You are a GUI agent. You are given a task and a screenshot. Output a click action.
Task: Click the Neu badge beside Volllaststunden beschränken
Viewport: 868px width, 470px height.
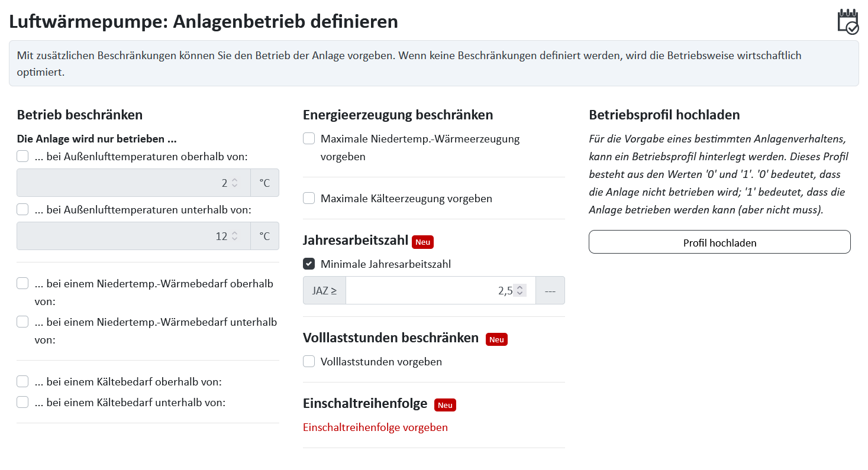[x=496, y=339]
